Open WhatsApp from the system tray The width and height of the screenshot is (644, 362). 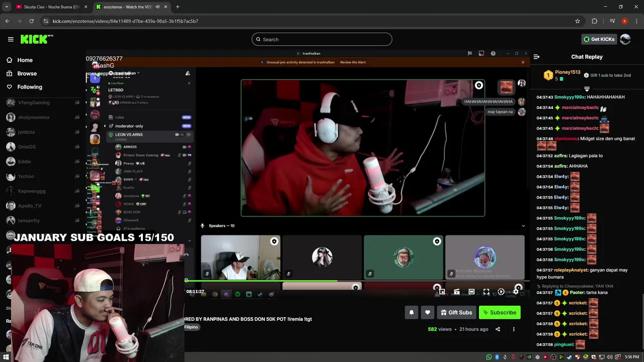click(489, 357)
